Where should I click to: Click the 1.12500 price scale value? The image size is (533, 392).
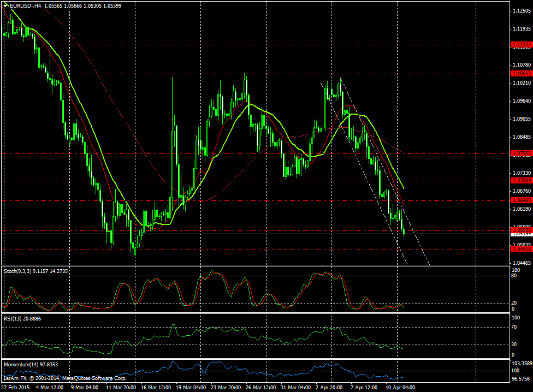[x=520, y=11]
